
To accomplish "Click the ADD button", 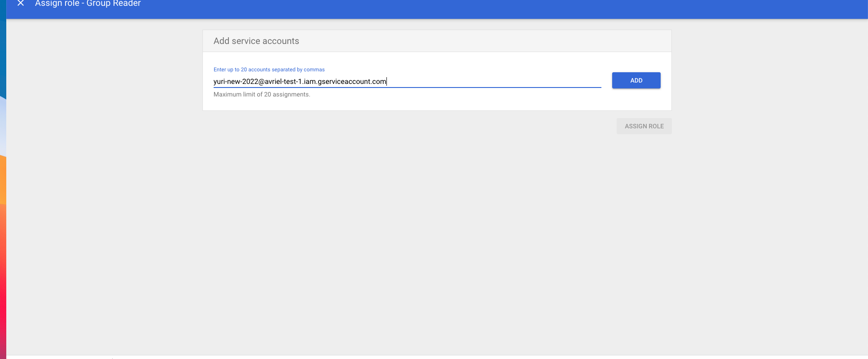I will point(636,80).
